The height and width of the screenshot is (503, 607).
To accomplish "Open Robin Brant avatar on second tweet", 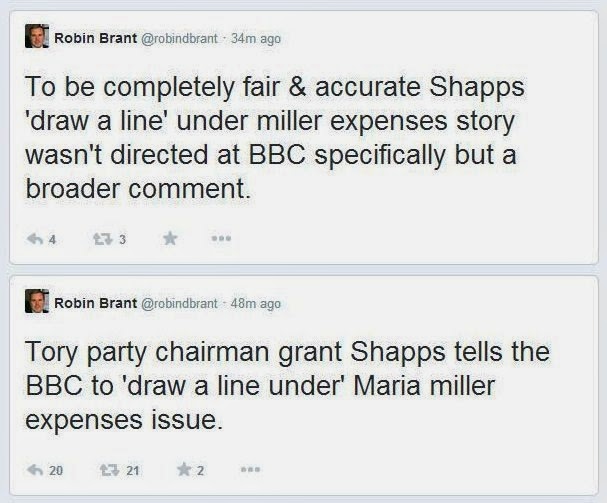I will pos(37,301).
